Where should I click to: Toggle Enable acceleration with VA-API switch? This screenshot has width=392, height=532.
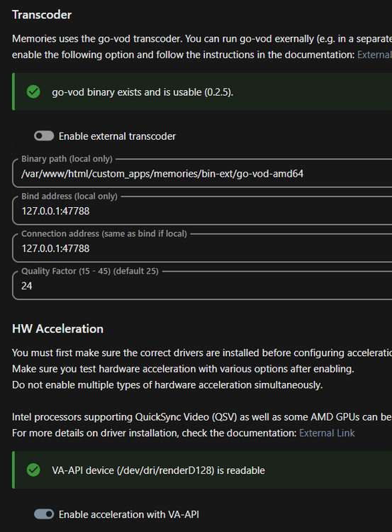pos(44,514)
